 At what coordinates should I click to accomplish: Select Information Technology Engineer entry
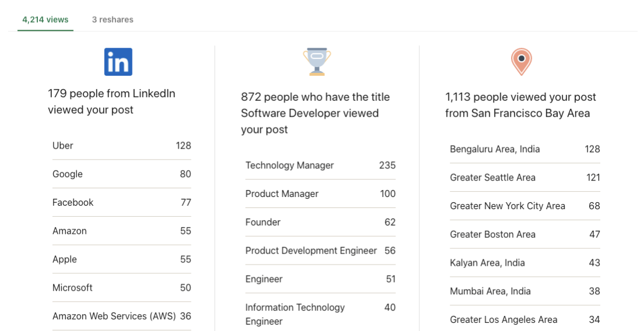click(320, 314)
